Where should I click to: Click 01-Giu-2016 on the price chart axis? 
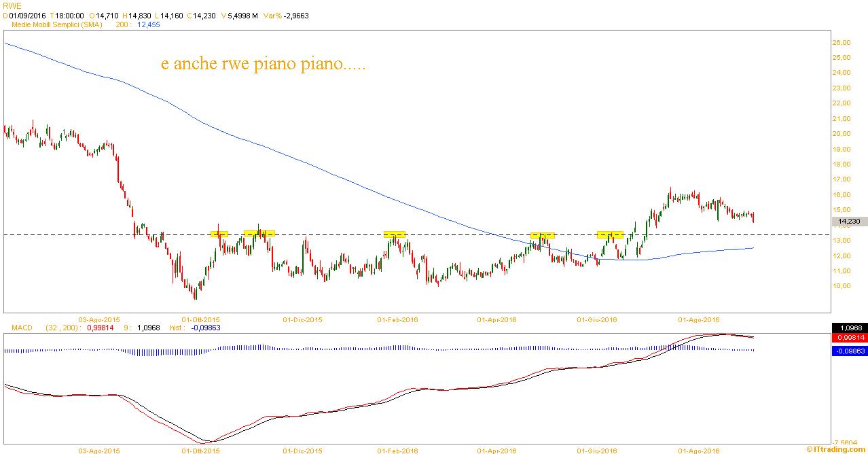point(597,319)
